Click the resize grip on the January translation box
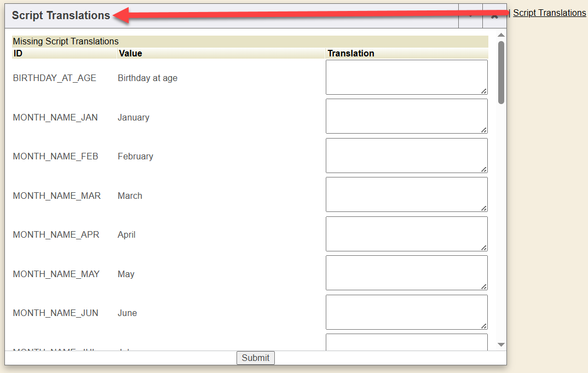Image resolution: width=588 pixels, height=373 pixels. click(x=484, y=130)
